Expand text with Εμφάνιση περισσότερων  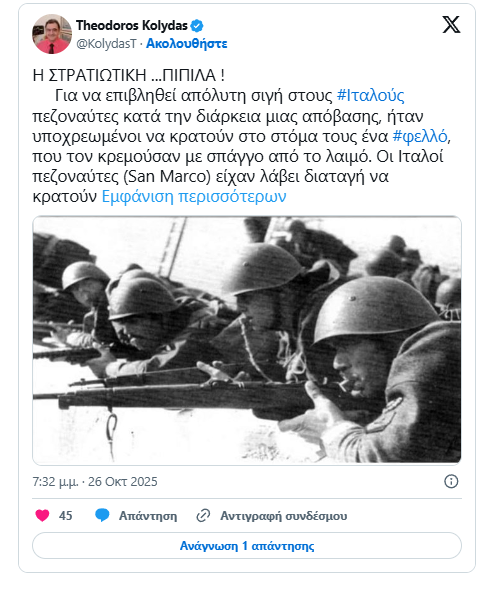click(x=194, y=196)
